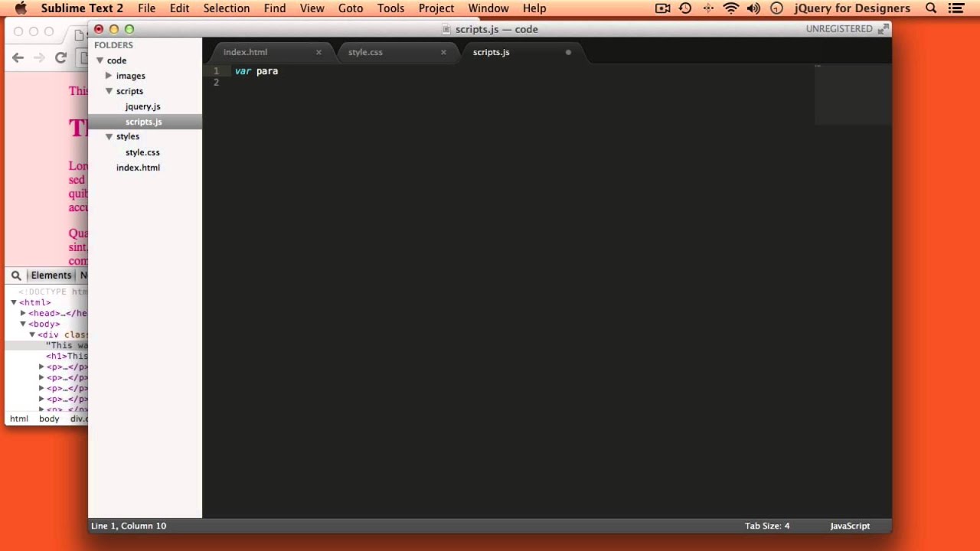Click the jQuery for Designers user menu
The width and height of the screenshot is (980, 551).
852,8
